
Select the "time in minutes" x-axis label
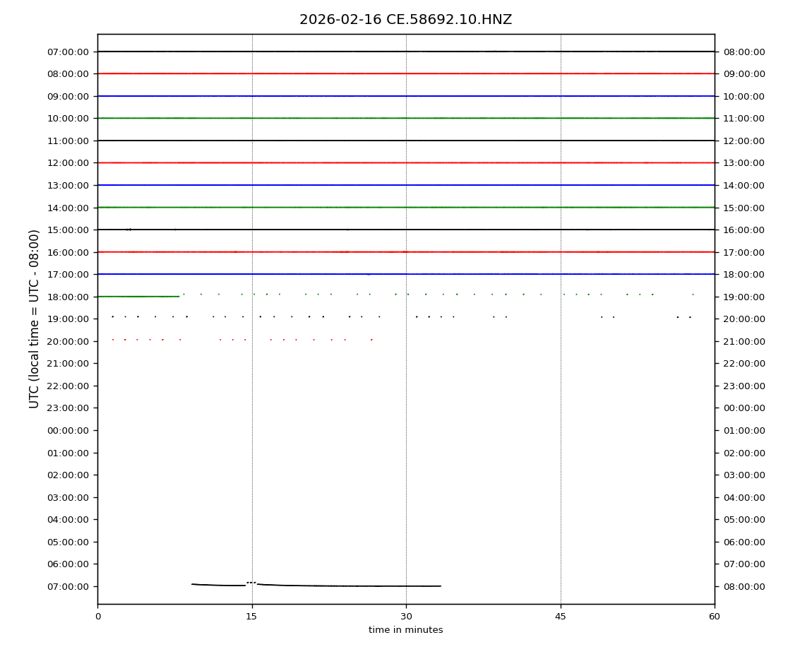pyautogui.click(x=405, y=630)
